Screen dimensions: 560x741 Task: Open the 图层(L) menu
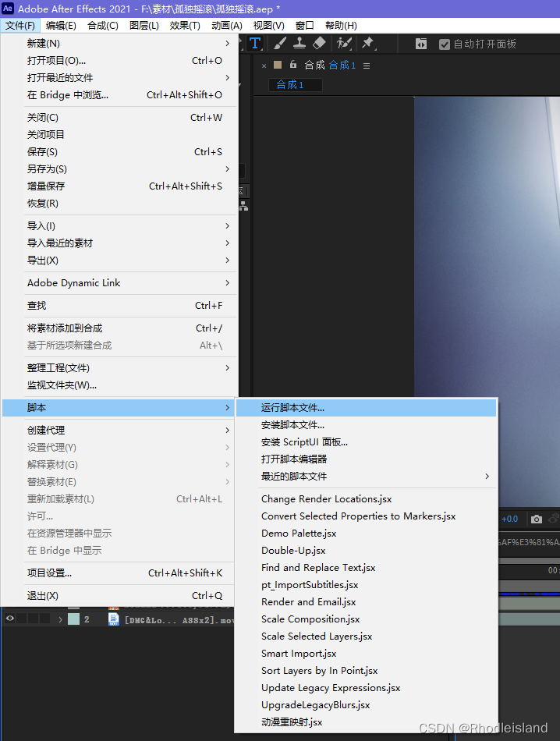tap(144, 26)
